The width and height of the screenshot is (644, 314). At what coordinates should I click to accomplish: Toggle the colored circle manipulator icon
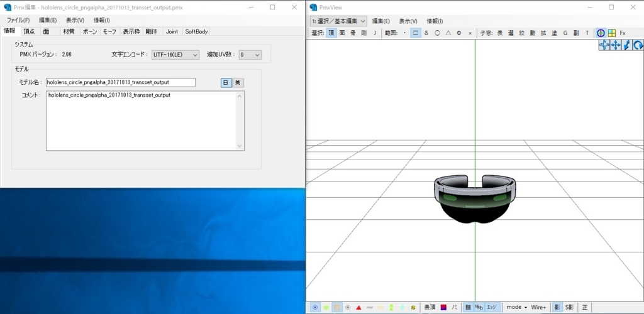pyautogui.click(x=601, y=33)
